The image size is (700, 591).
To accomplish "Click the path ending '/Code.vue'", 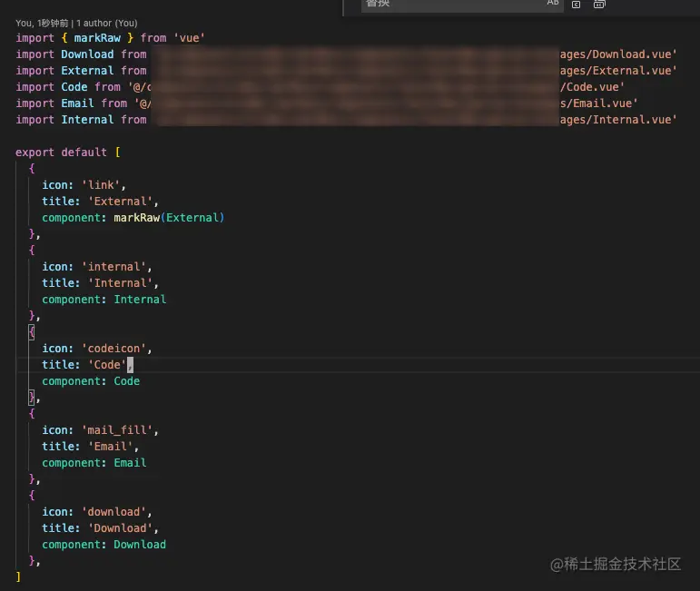I will point(592,87).
